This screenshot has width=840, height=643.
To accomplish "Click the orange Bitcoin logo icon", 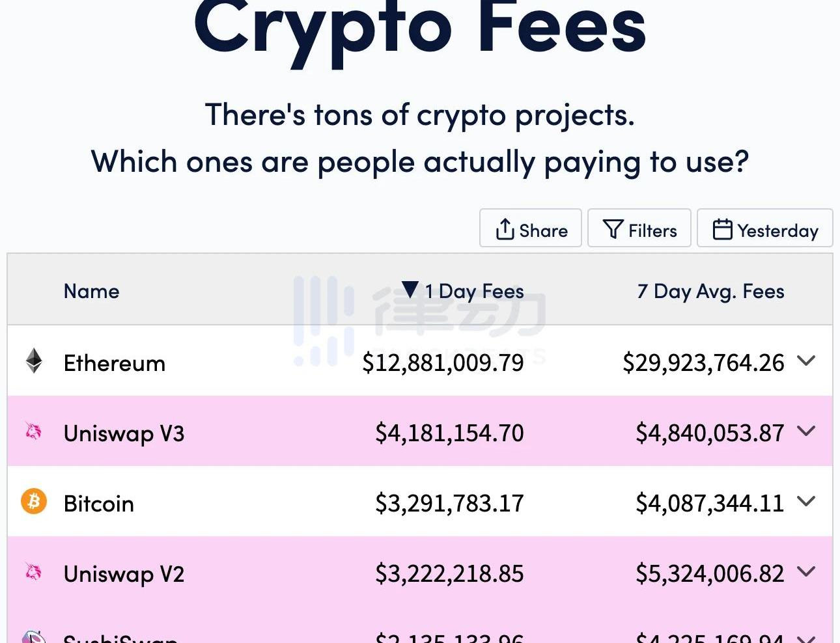I will tap(34, 502).
